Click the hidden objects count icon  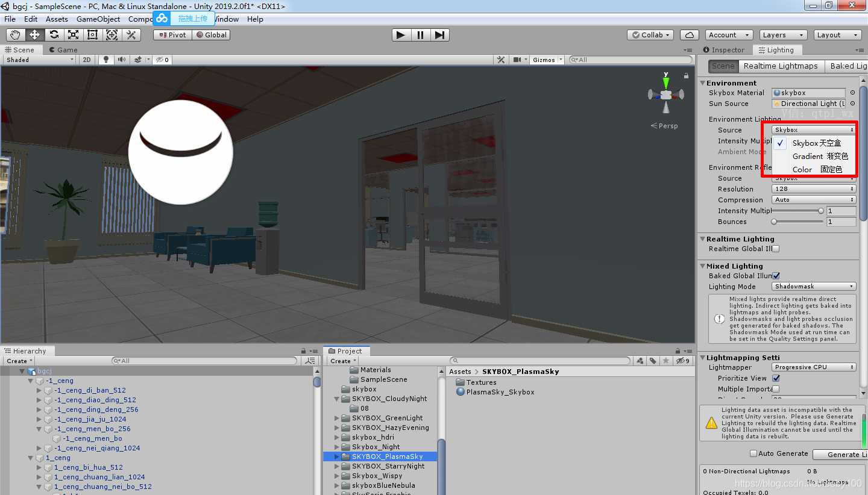point(162,60)
